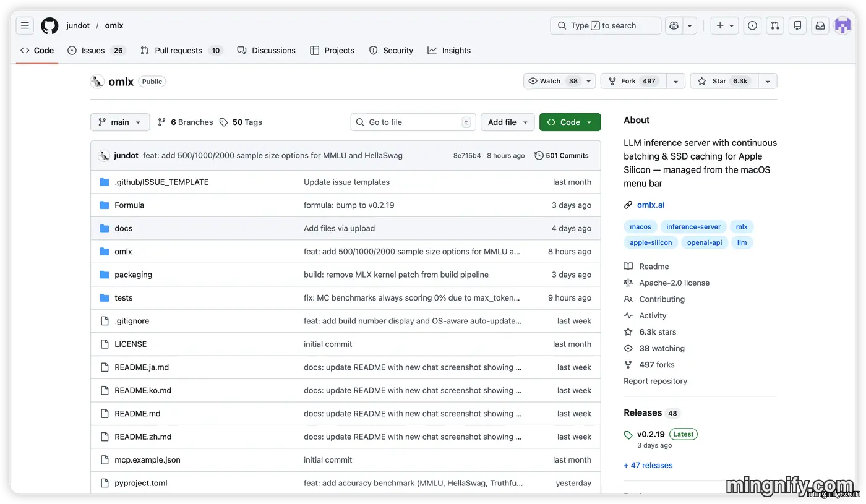Watch the omlx repository

point(553,81)
